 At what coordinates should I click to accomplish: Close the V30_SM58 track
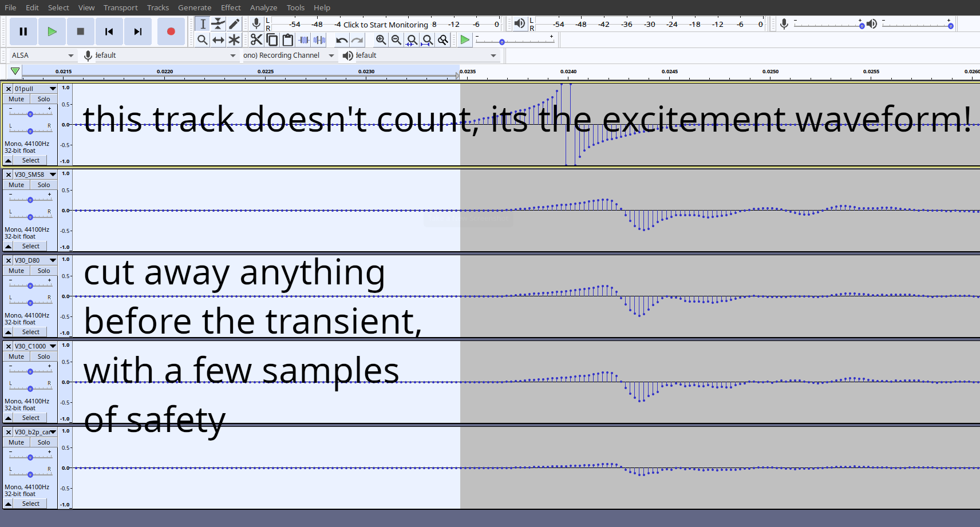(9, 175)
